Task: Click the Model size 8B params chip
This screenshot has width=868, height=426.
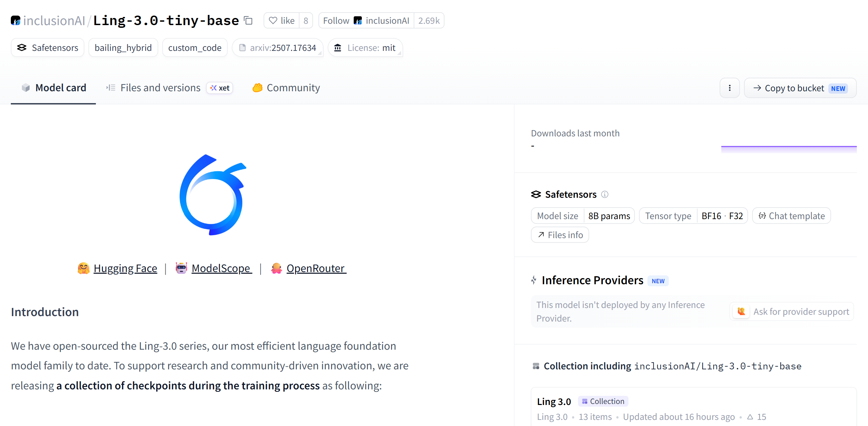Action: tap(583, 216)
